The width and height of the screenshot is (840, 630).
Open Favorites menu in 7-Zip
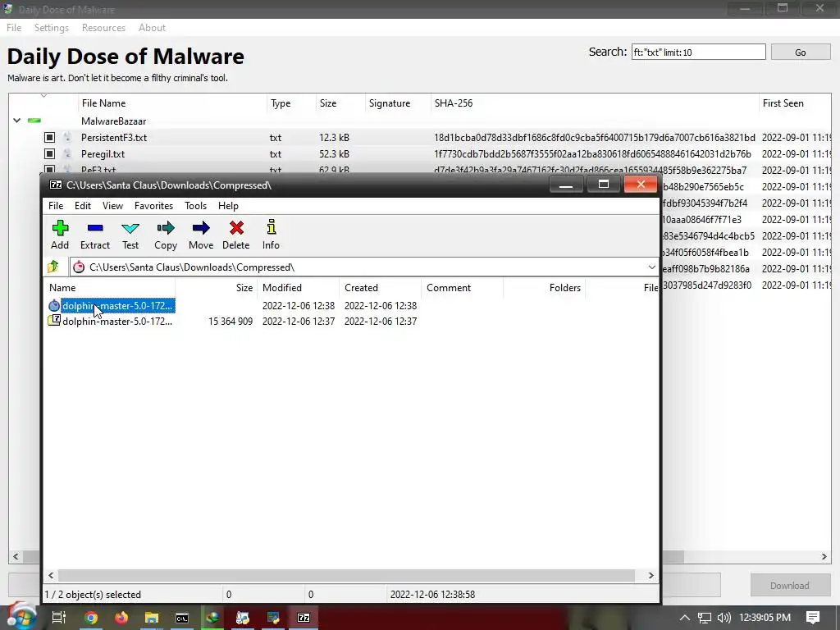tap(153, 206)
